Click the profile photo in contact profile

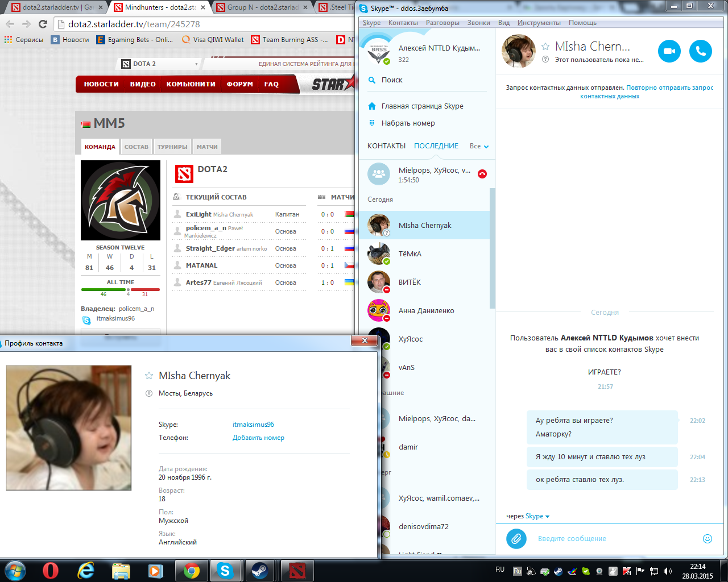tap(69, 428)
